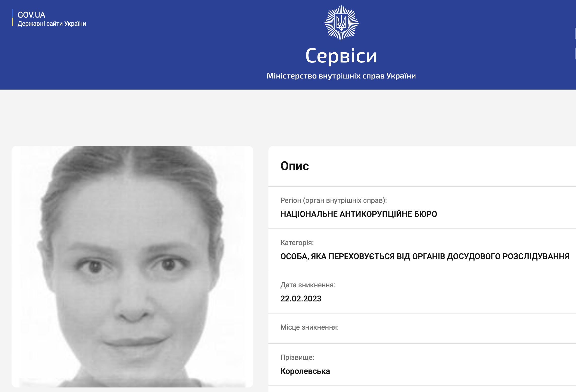
Task: Select НАЦІОНАЛЬНЕ АНТИКОРУПЦІЙНЕ БЮРО value
Action: (359, 214)
